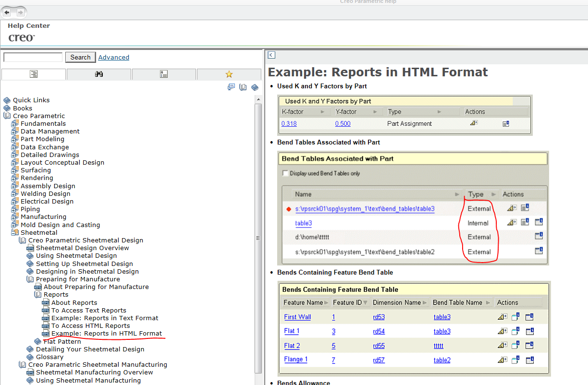Expand the Fundamentals node icon

click(x=15, y=123)
